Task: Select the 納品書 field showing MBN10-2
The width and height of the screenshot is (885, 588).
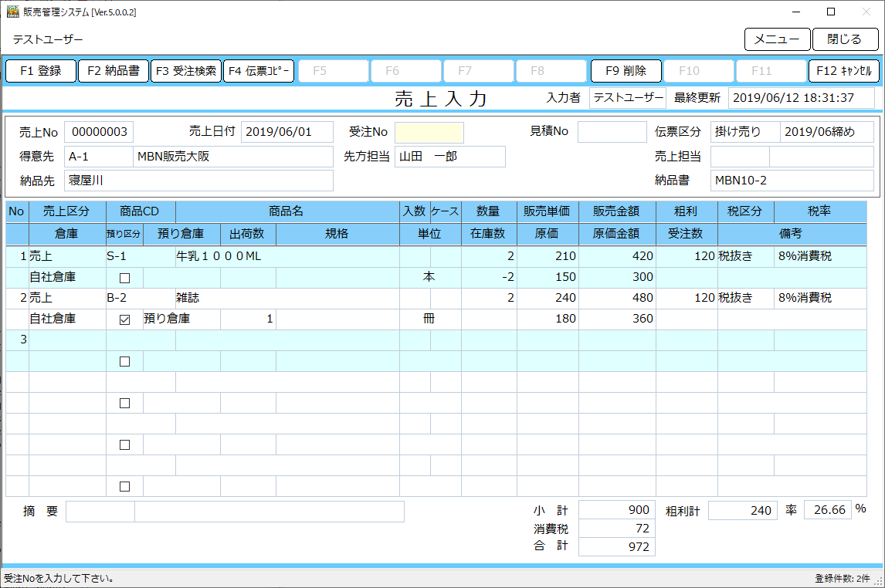Action: [792, 181]
